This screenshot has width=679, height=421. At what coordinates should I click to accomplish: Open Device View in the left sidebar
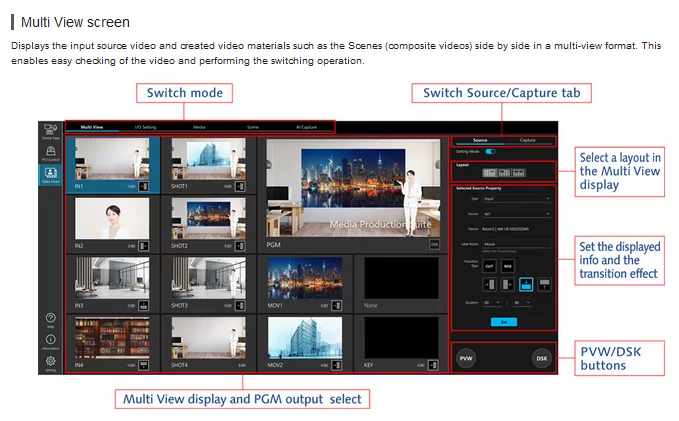point(49,131)
